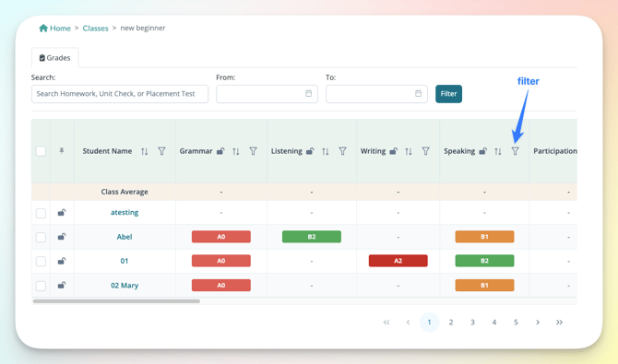The image size is (618, 364).
Task: Toggle the Listening column lock
Action: [x=310, y=151]
